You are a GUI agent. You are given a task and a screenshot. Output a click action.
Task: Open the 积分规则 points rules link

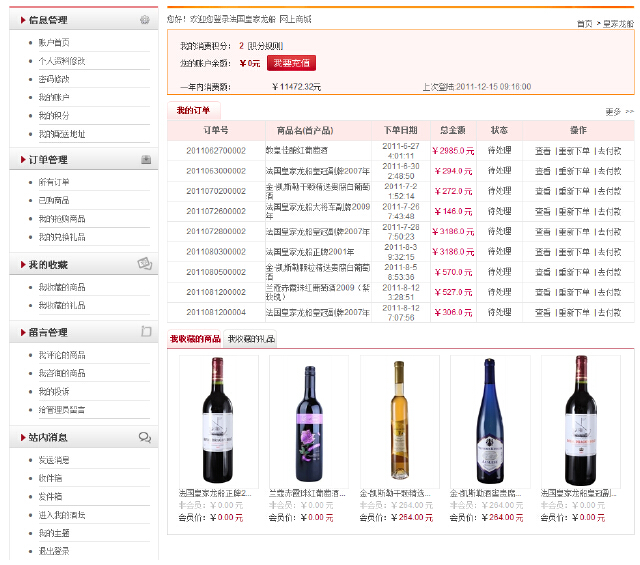click(x=265, y=46)
